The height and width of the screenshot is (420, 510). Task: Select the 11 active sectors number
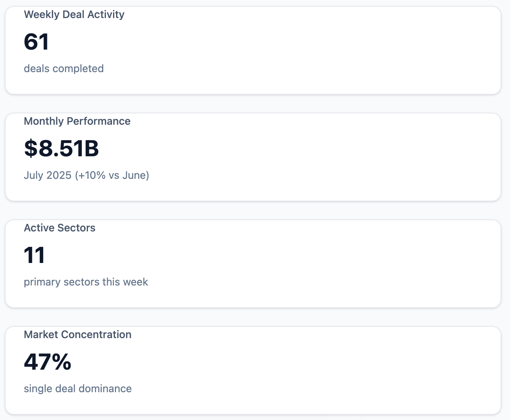coord(35,255)
